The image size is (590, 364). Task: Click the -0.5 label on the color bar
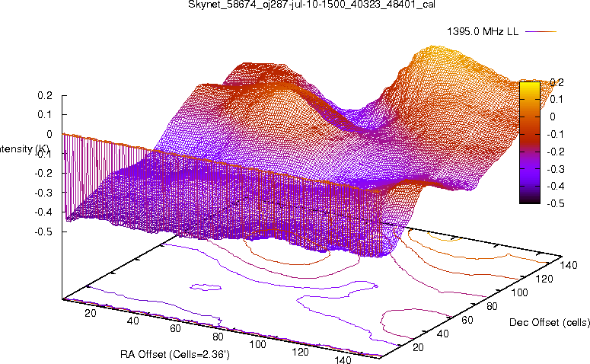555,203
